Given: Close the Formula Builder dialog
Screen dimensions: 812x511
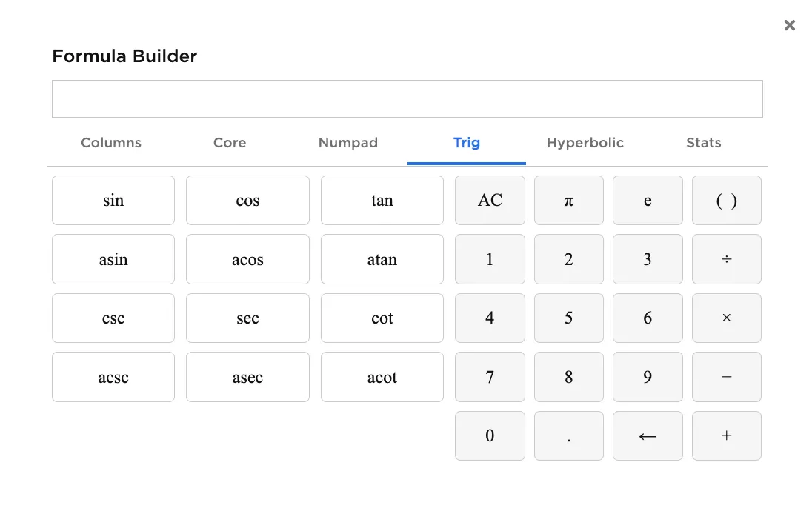Looking at the screenshot, I should tap(789, 26).
